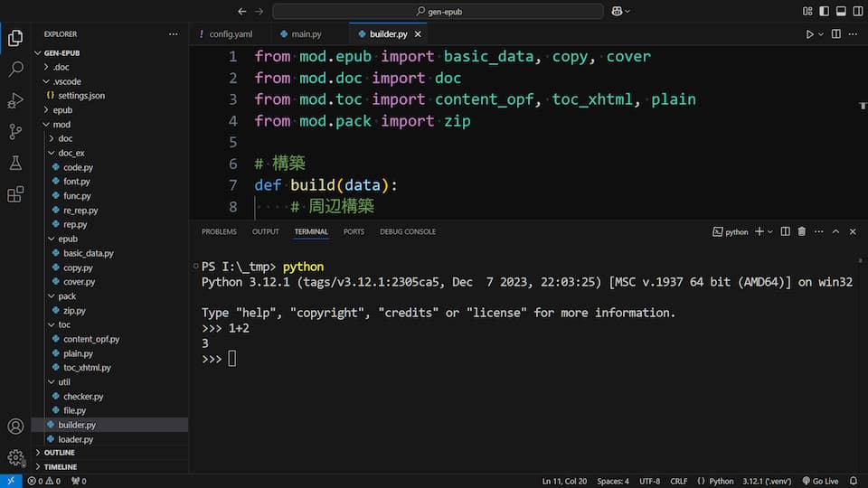This screenshot has width=868, height=488.
Task: Change CRLF line ending setting
Action: click(x=679, y=482)
